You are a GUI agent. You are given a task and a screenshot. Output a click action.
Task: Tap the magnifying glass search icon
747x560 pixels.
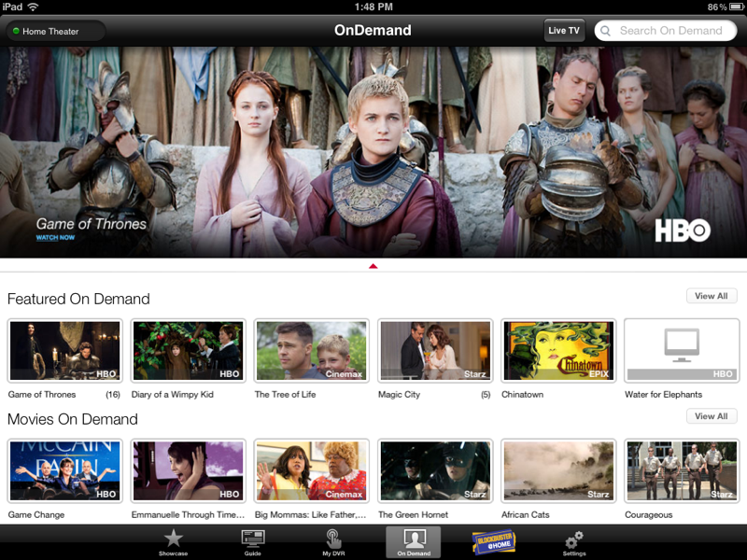(607, 31)
